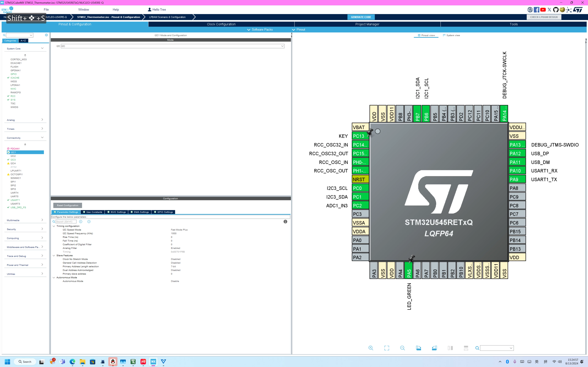
Task: Open the Bluetooth tray icon
Action: (507, 362)
